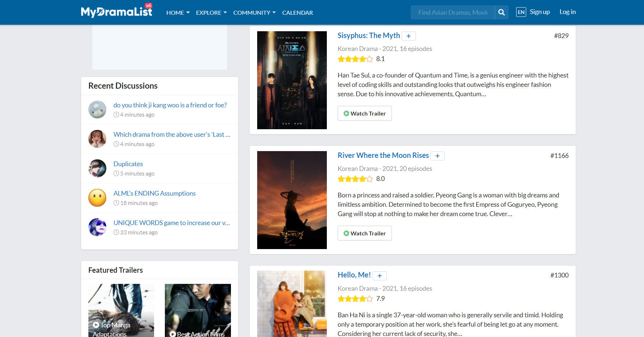Open River Where the Moon Rises poster
644x337 pixels.
coord(292,200)
